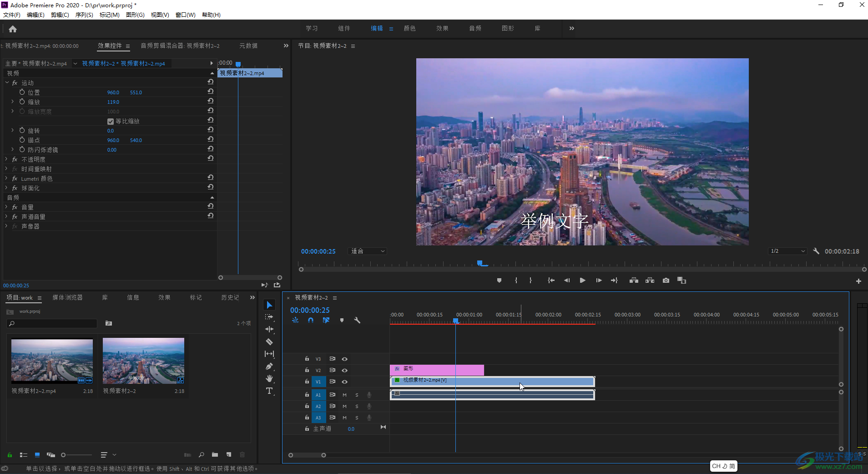
Task: Open Program monitor settings wrench
Action: (x=816, y=251)
